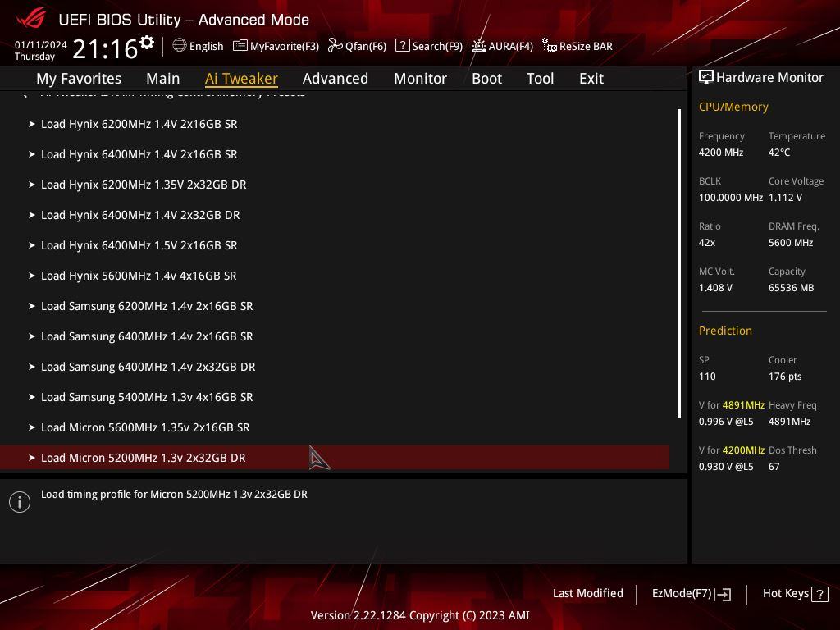
Task: Open Search(F9) function
Action: (437, 46)
